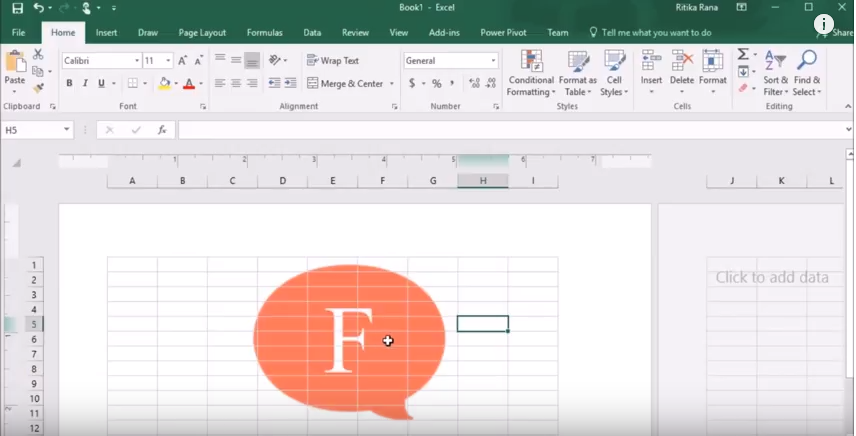The image size is (856, 436).
Task: Click the Format Painter brush icon
Action: 38,88
